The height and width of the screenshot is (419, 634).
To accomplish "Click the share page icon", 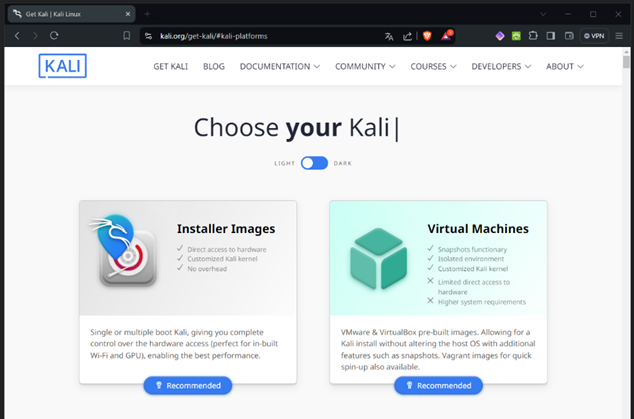I will pyautogui.click(x=408, y=35).
